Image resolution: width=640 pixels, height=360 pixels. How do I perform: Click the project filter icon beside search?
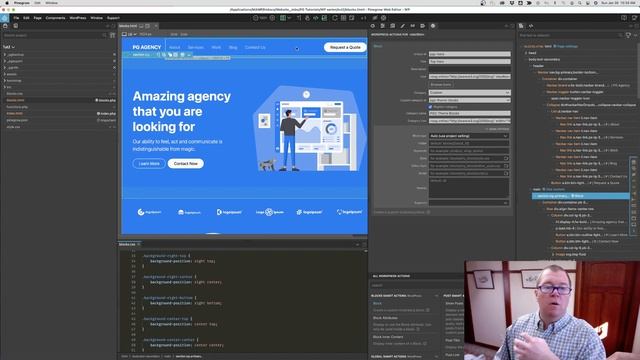(113, 36)
